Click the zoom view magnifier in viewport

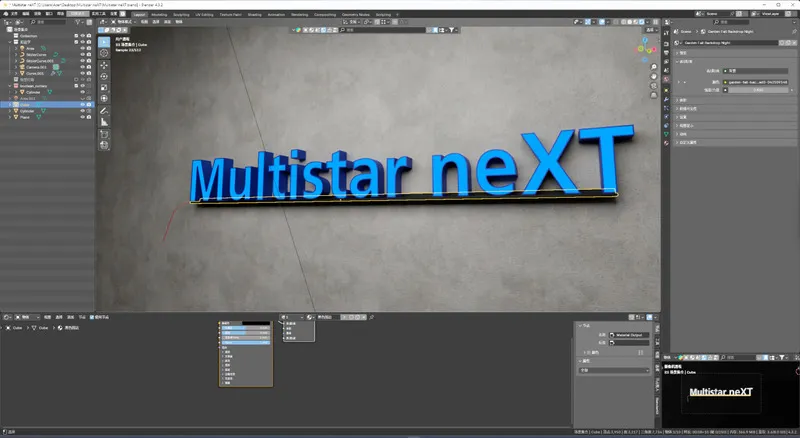654,67
